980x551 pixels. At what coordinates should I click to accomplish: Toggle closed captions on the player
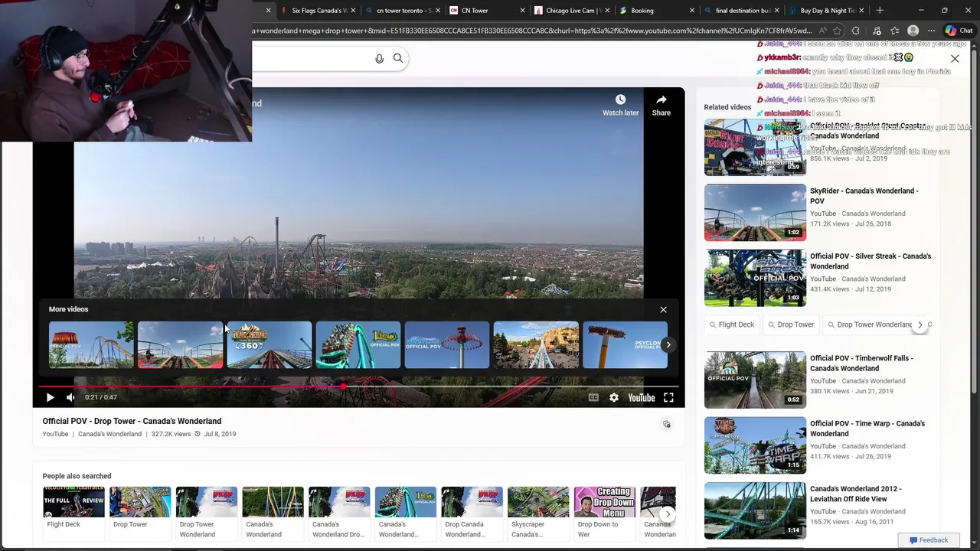pyautogui.click(x=593, y=397)
